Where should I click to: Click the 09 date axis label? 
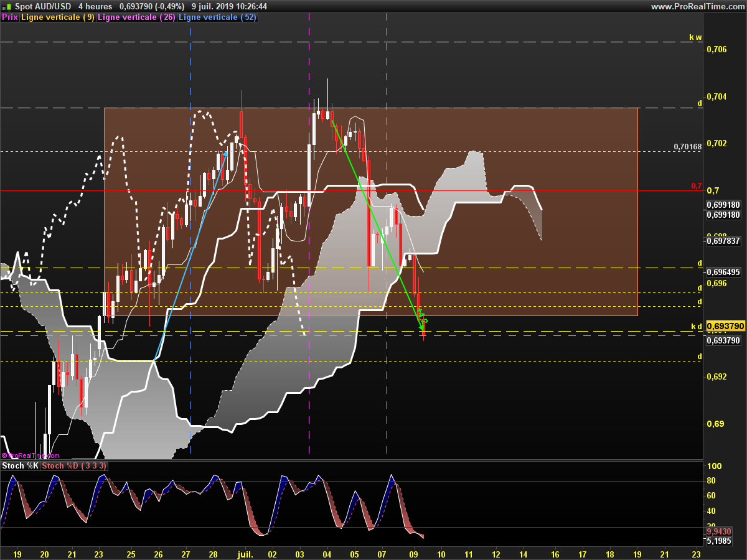tap(414, 553)
